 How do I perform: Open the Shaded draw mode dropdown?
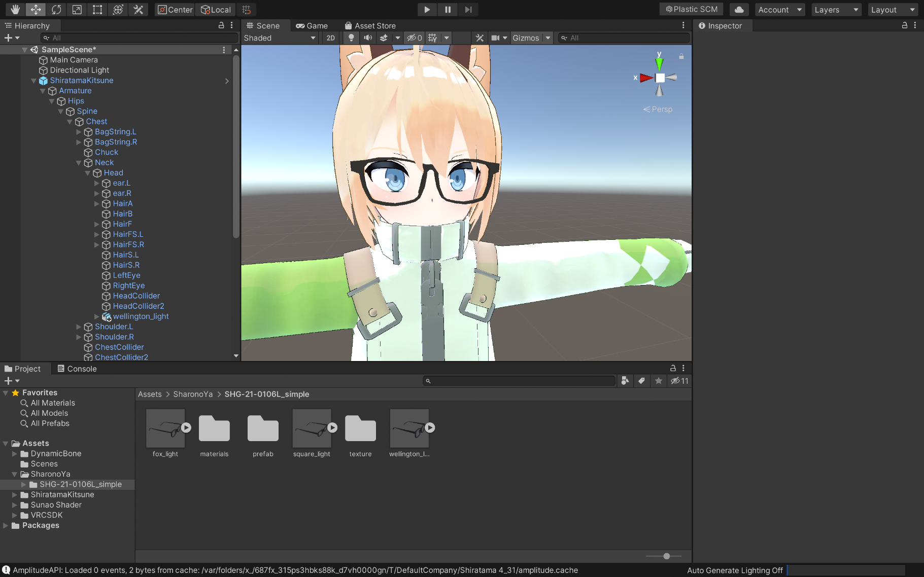(280, 38)
